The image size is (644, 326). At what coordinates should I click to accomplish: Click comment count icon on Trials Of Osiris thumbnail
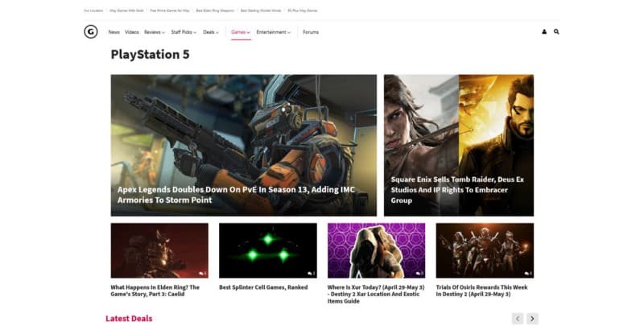click(528, 274)
